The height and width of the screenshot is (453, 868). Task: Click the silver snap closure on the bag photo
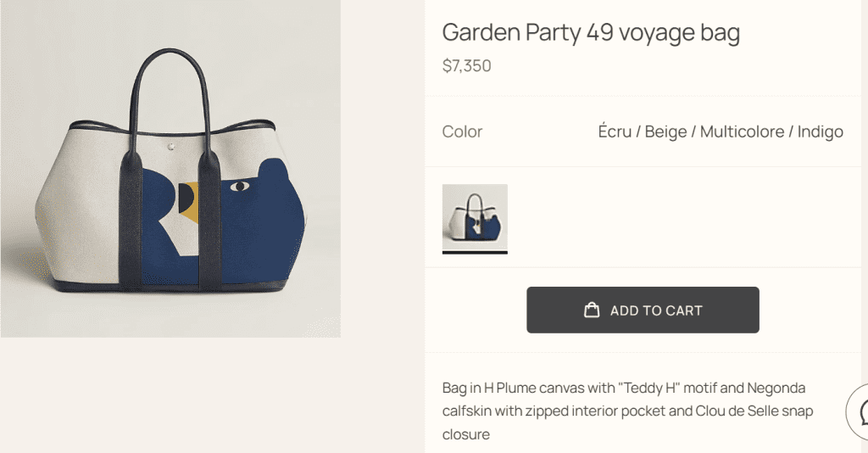click(x=172, y=146)
